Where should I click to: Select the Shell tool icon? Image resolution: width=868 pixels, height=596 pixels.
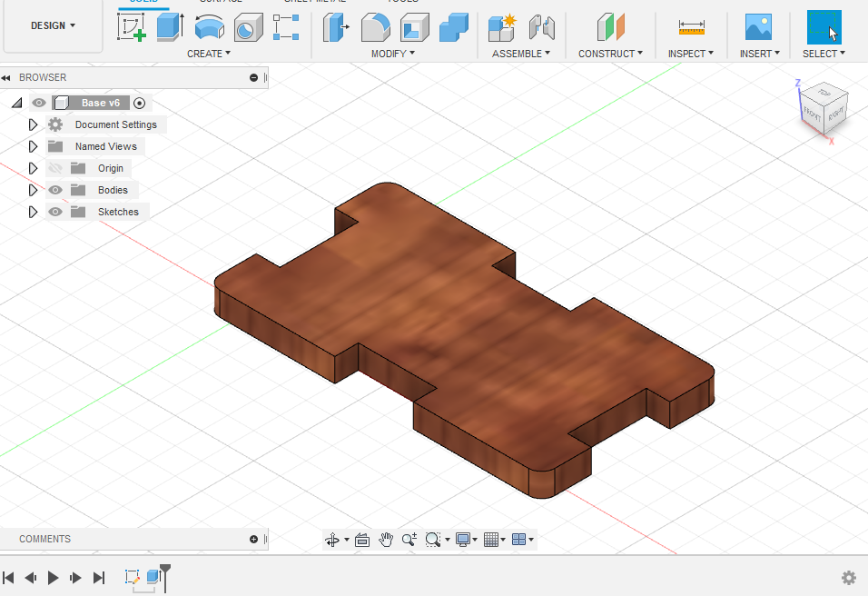[x=414, y=27]
